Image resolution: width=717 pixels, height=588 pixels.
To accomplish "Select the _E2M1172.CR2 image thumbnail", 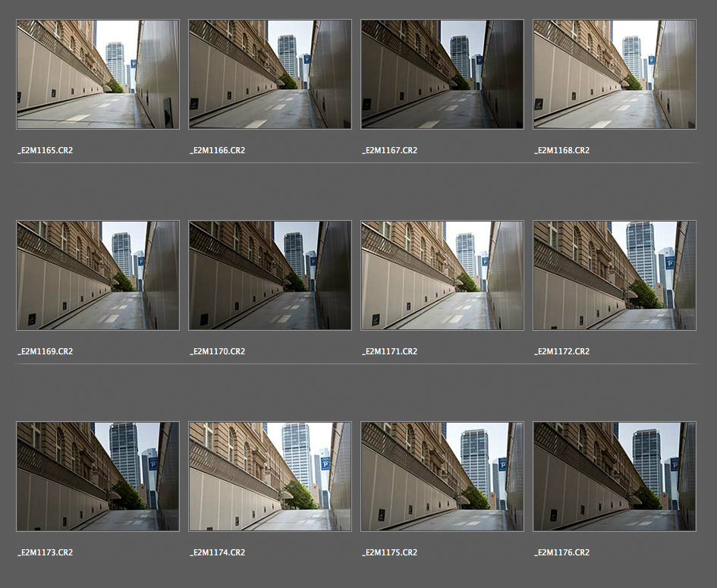I will click(x=615, y=275).
